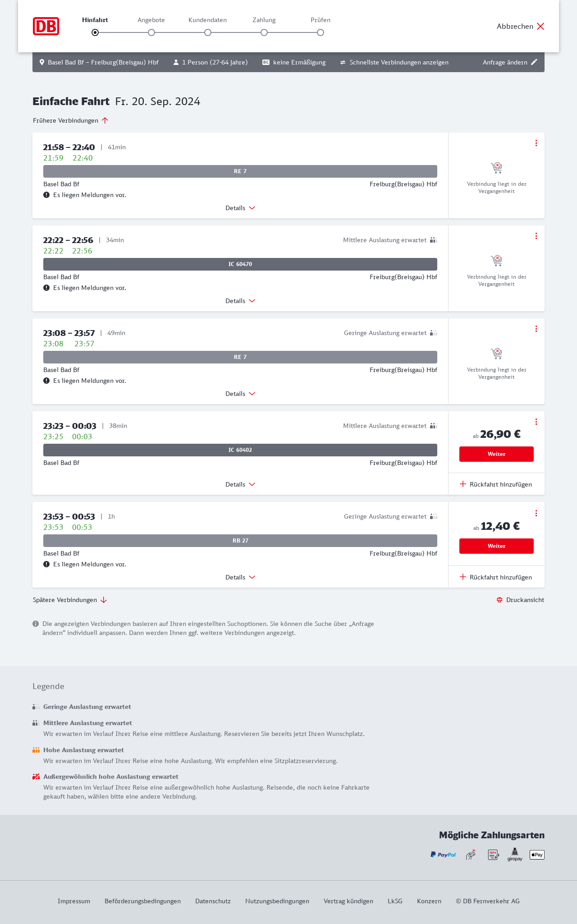Image resolution: width=577 pixels, height=924 pixels.
Task: Open three-dot menu for IC 60402 connection
Action: coord(536,422)
